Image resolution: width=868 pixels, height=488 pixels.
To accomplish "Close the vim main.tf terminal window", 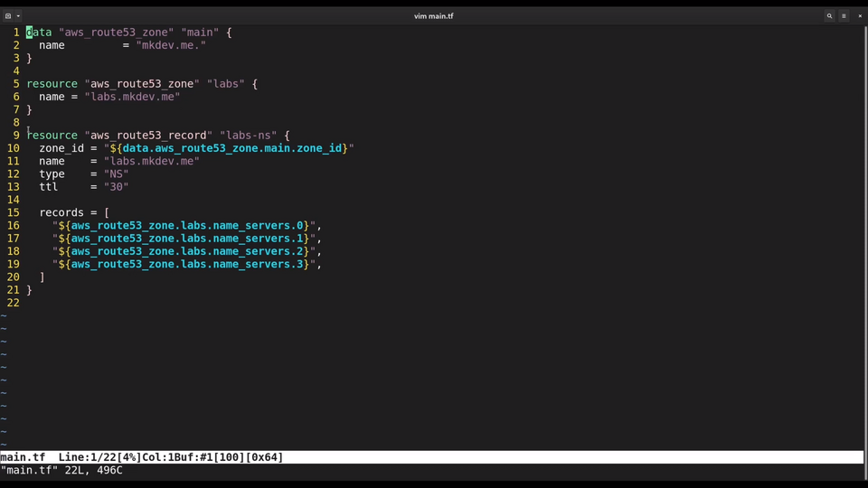I will pos(860,16).
